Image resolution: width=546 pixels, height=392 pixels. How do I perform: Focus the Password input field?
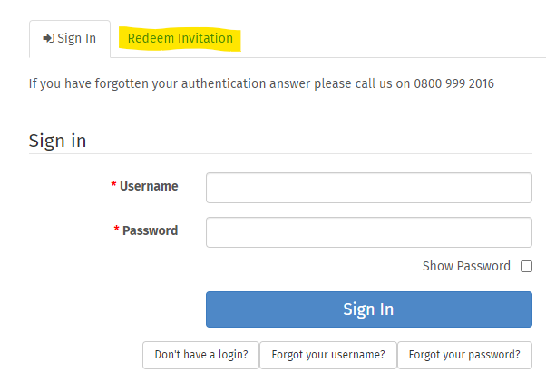point(369,232)
